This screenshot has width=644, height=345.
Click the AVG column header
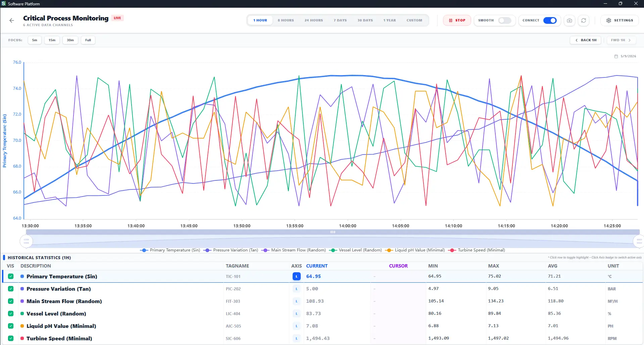coord(552,266)
